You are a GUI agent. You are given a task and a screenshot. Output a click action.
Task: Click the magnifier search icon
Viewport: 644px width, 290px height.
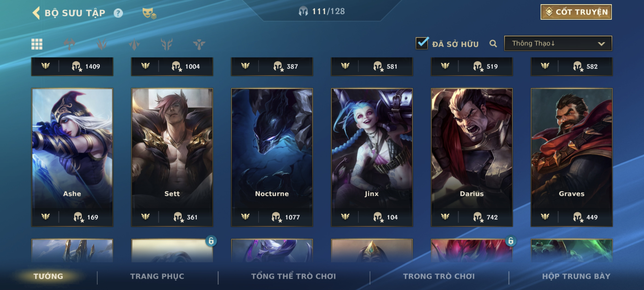point(493,44)
